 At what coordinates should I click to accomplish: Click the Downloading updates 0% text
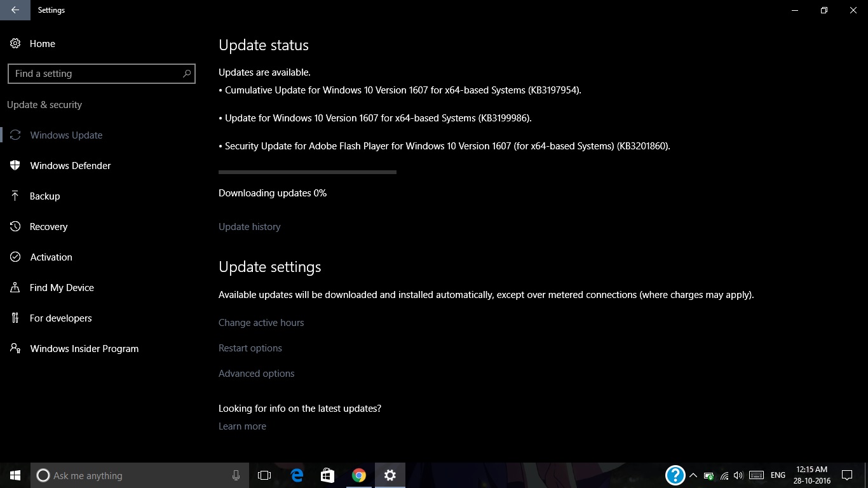point(273,193)
